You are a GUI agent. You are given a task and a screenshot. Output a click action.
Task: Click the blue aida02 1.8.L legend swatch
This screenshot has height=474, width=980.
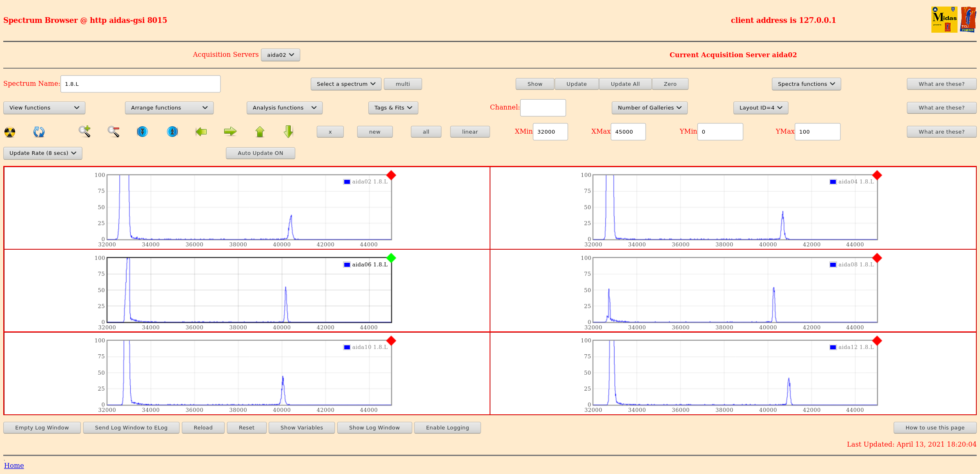point(347,182)
